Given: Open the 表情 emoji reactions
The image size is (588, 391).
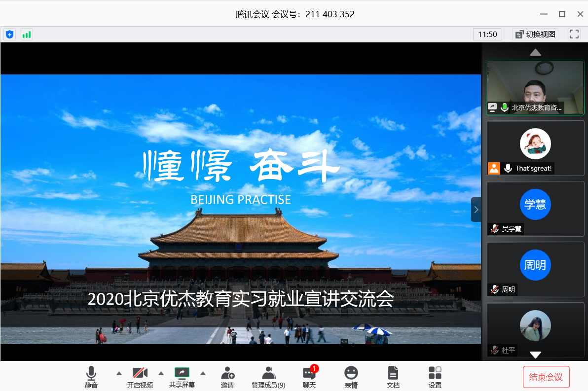Looking at the screenshot, I should [351, 377].
